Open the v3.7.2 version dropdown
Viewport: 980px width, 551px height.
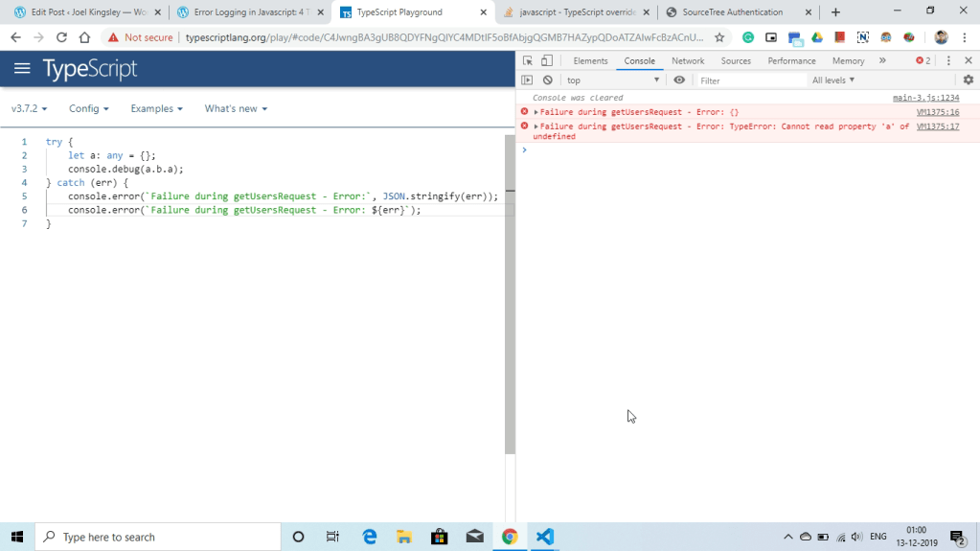tap(29, 109)
